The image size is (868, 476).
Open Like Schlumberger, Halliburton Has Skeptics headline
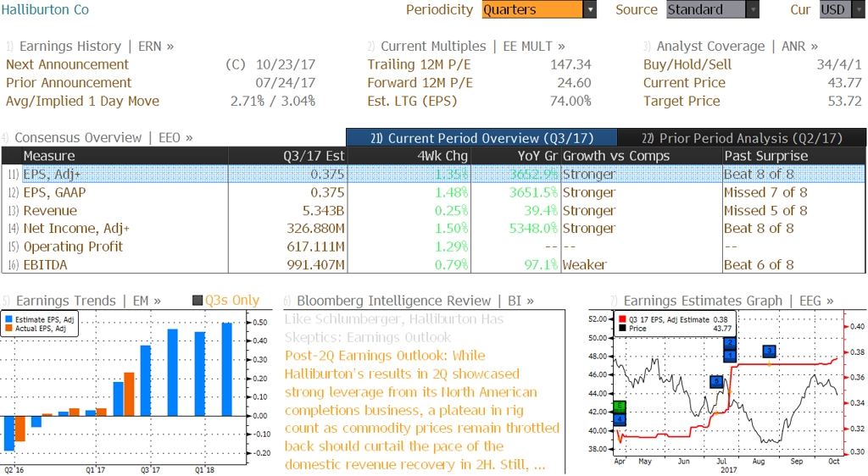tap(394, 329)
